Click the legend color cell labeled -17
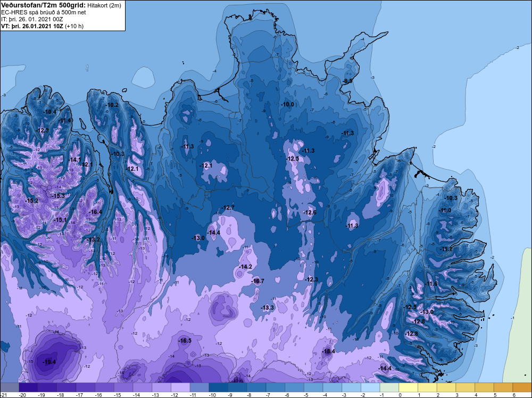Image resolution: width=532 pixels, height=398 pixels. coord(86,387)
